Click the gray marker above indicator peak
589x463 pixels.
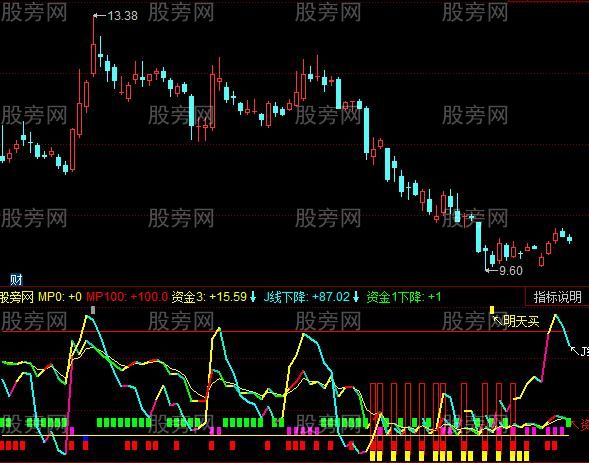tap(93, 310)
